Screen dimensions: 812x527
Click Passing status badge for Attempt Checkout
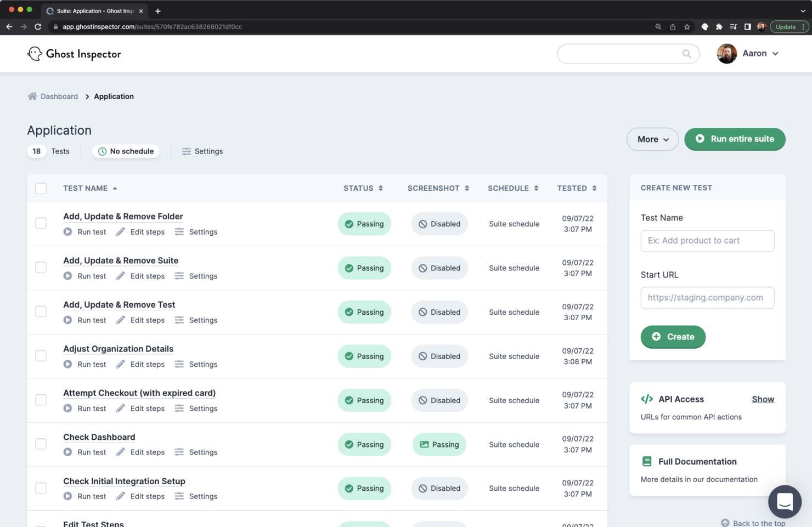pyautogui.click(x=364, y=400)
